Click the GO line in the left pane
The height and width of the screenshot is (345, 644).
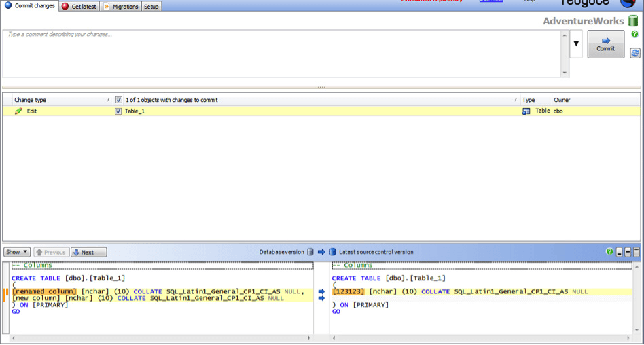pyautogui.click(x=16, y=312)
